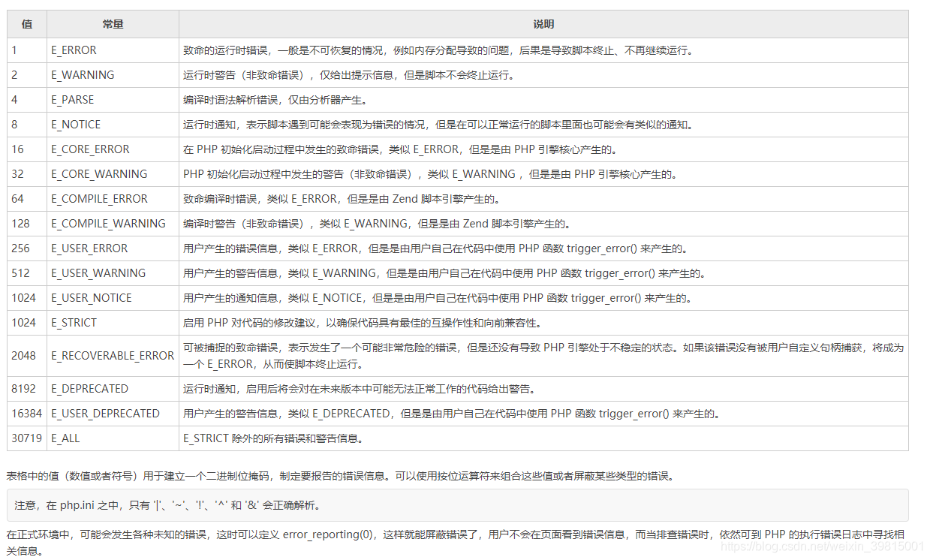Click the php.ini 注意 note box
The image size is (930, 560).
pyautogui.click(x=300, y=505)
